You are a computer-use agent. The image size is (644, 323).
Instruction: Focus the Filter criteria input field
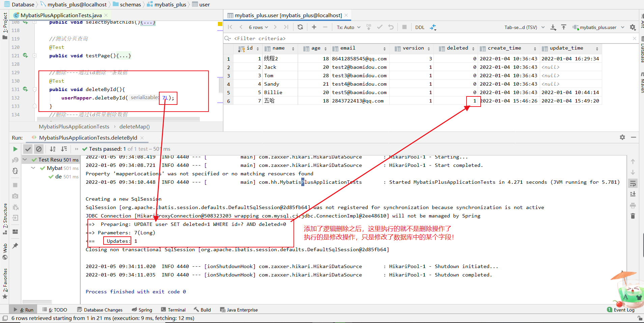(x=428, y=38)
